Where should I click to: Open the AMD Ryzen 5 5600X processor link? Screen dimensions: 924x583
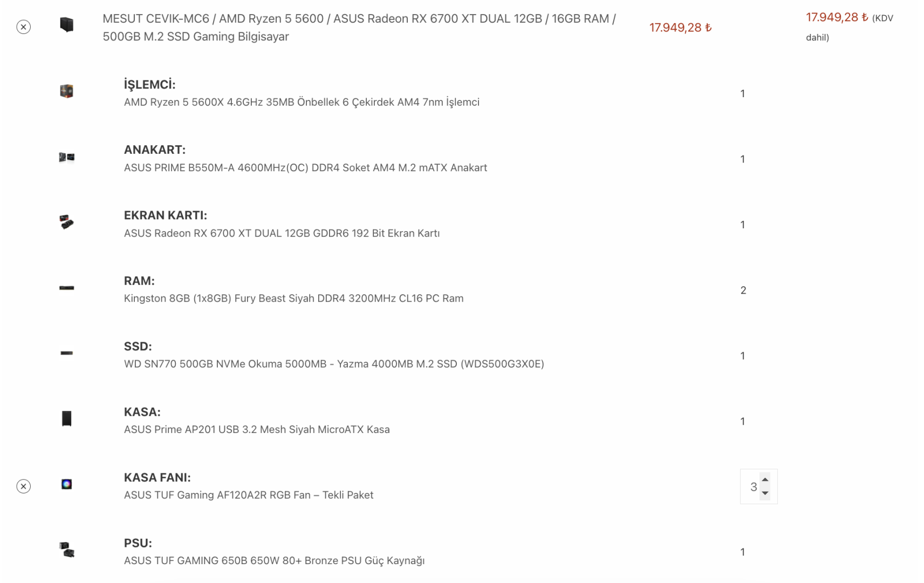(302, 102)
